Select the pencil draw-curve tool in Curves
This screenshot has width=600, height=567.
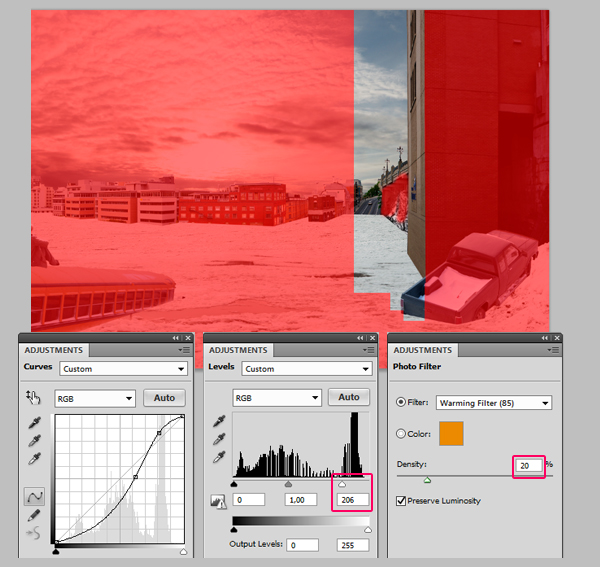coord(34,515)
